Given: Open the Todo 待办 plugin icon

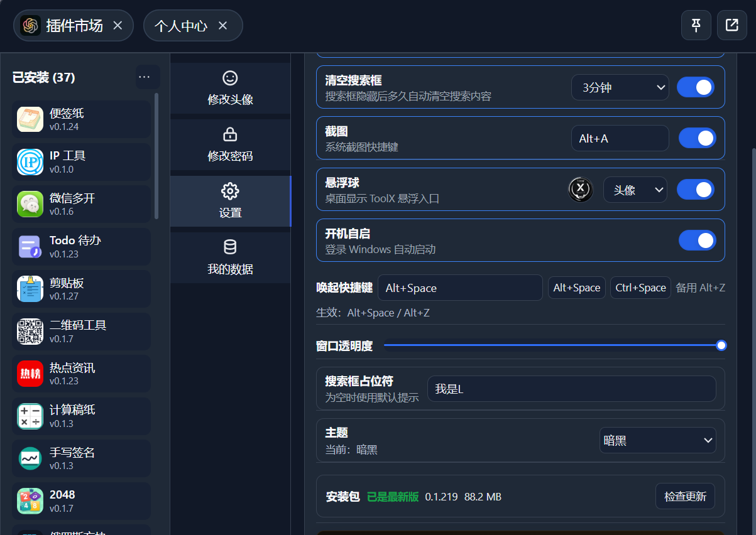Looking at the screenshot, I should click(30, 247).
